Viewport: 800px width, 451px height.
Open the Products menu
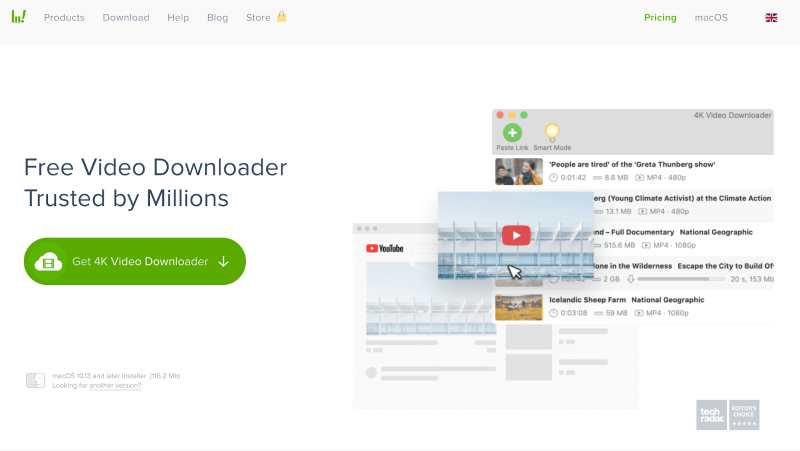click(64, 17)
